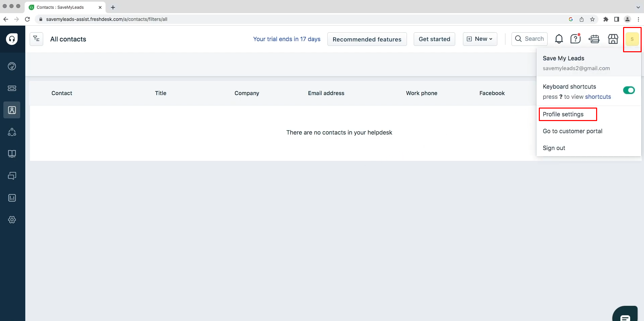
Task: Choose Go to customer portal
Action: click(x=573, y=131)
